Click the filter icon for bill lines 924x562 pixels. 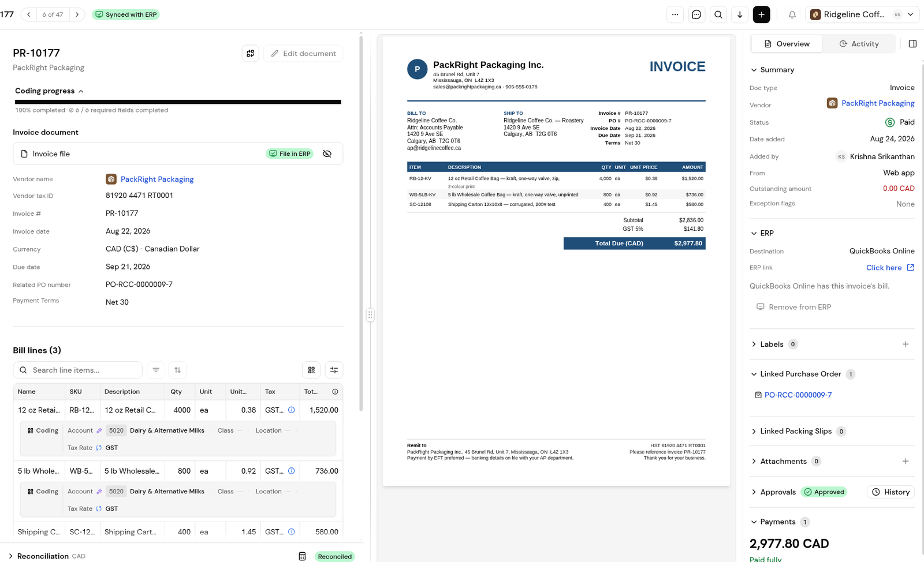tap(156, 370)
